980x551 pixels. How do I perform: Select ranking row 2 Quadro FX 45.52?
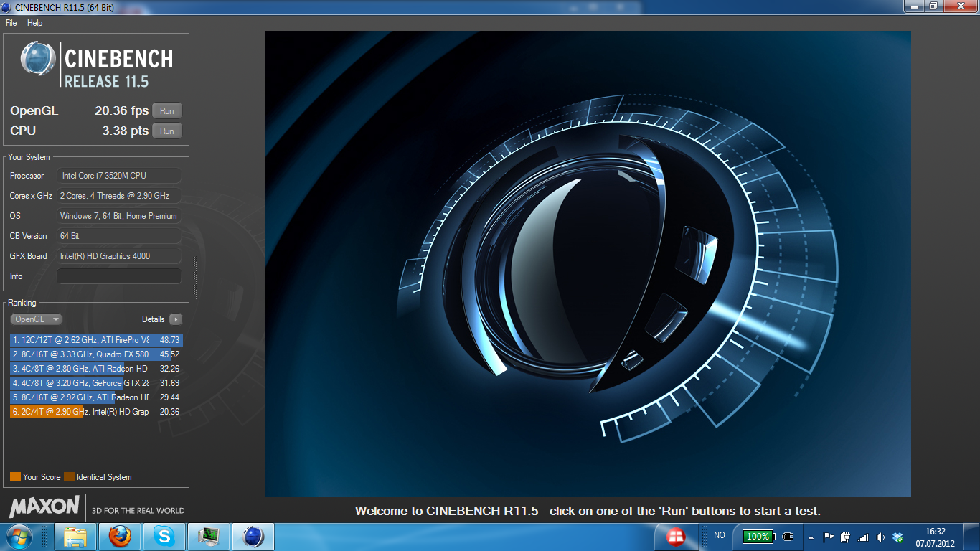(96, 354)
